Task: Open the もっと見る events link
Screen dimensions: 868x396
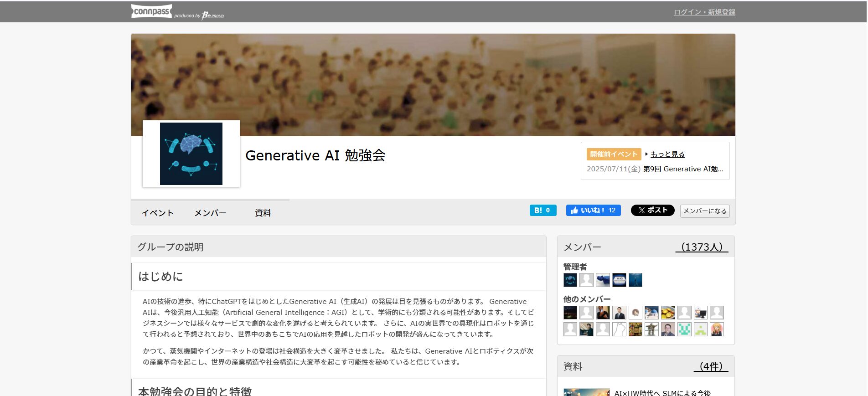Action: tap(667, 154)
